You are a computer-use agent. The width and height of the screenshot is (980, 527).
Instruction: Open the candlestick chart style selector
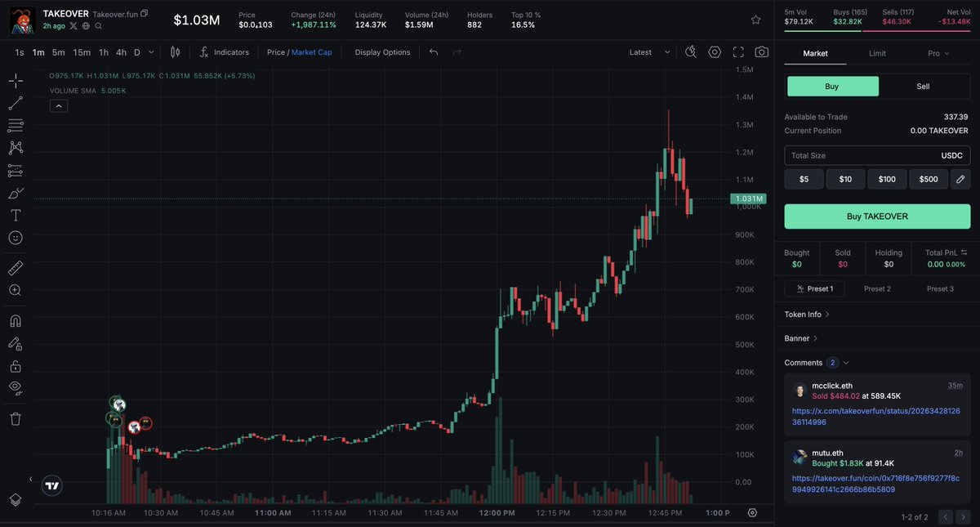pos(174,52)
